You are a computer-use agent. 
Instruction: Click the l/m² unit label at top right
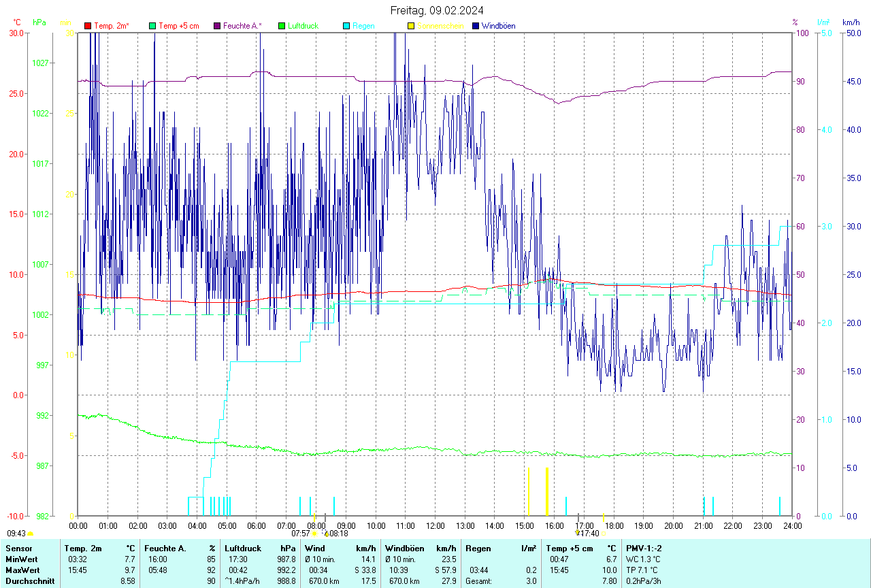823,22
